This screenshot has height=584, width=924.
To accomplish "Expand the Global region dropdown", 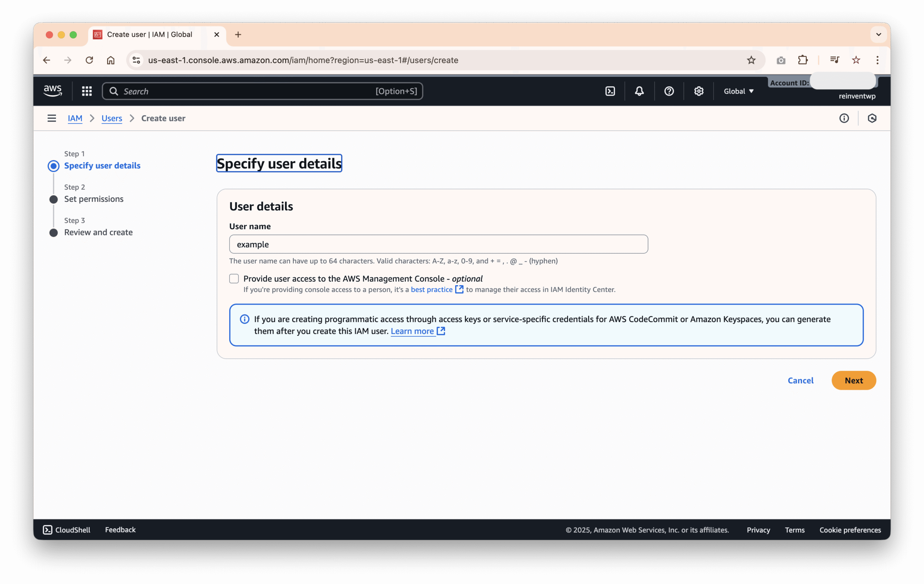I will [x=739, y=91].
